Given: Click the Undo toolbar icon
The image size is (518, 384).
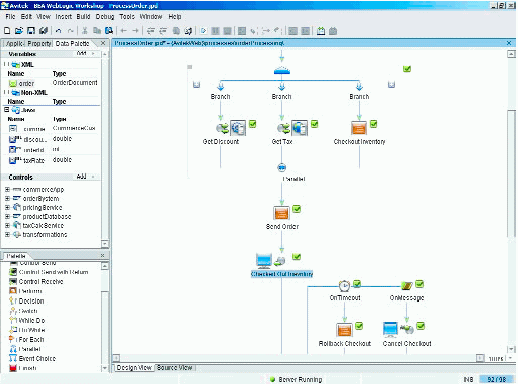Looking at the screenshot, I should click(x=59, y=31).
